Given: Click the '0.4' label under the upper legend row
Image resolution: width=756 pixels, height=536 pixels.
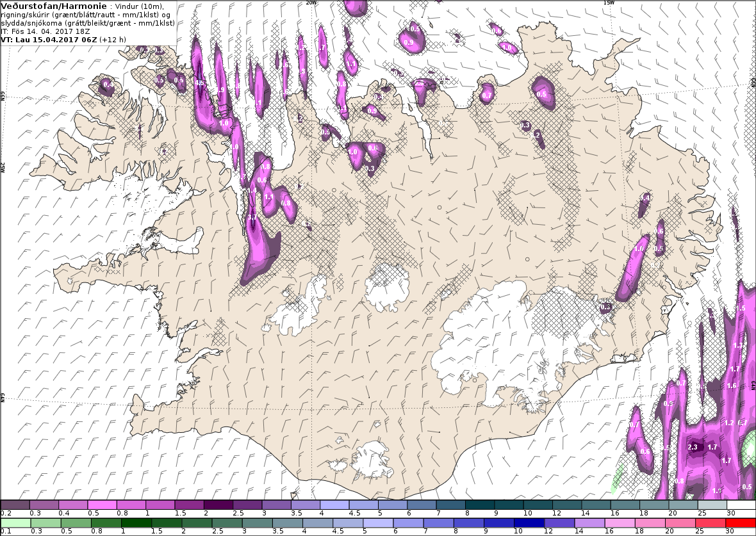Looking at the screenshot, I should tap(64, 514).
